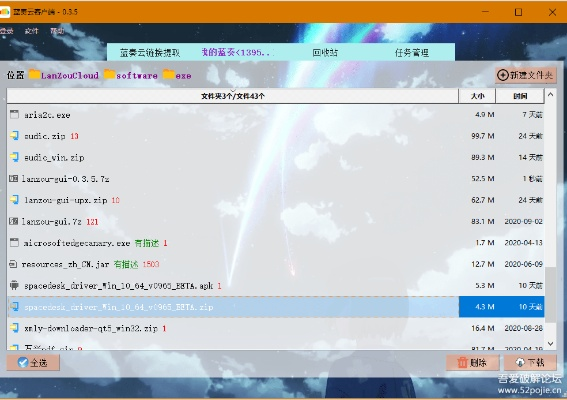Viewport: 567px width, 400px height.
Task: Click 52.5 M size cell
Action: [x=483, y=179]
